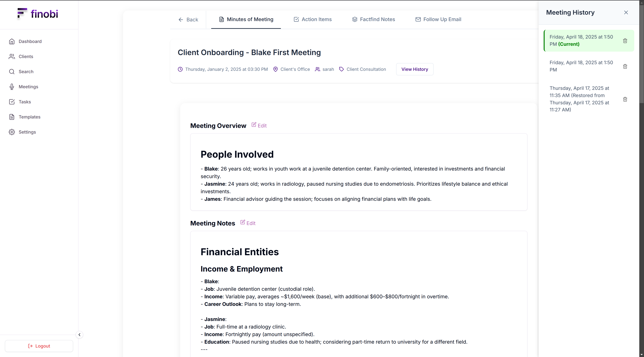Open the Settings gear icon

point(12,132)
